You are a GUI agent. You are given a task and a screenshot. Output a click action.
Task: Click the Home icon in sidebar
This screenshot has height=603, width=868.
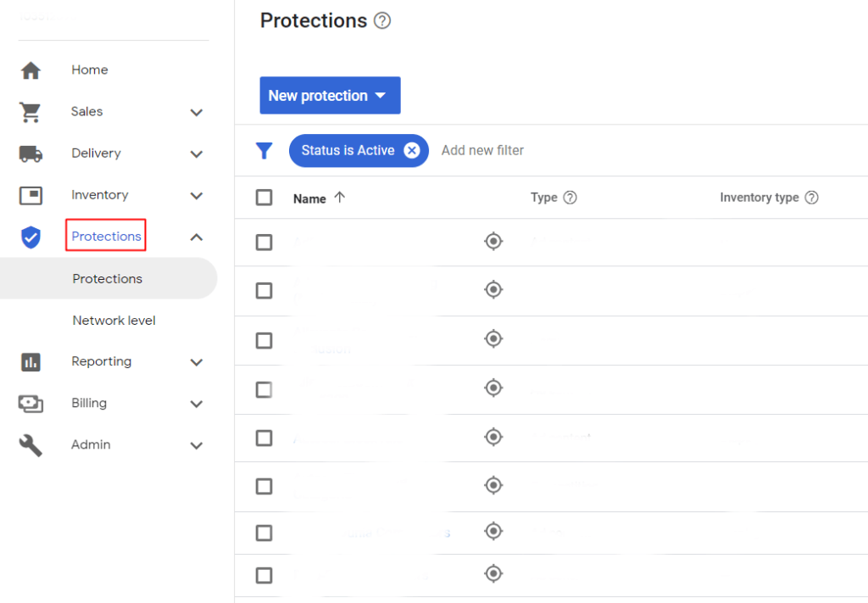(31, 70)
